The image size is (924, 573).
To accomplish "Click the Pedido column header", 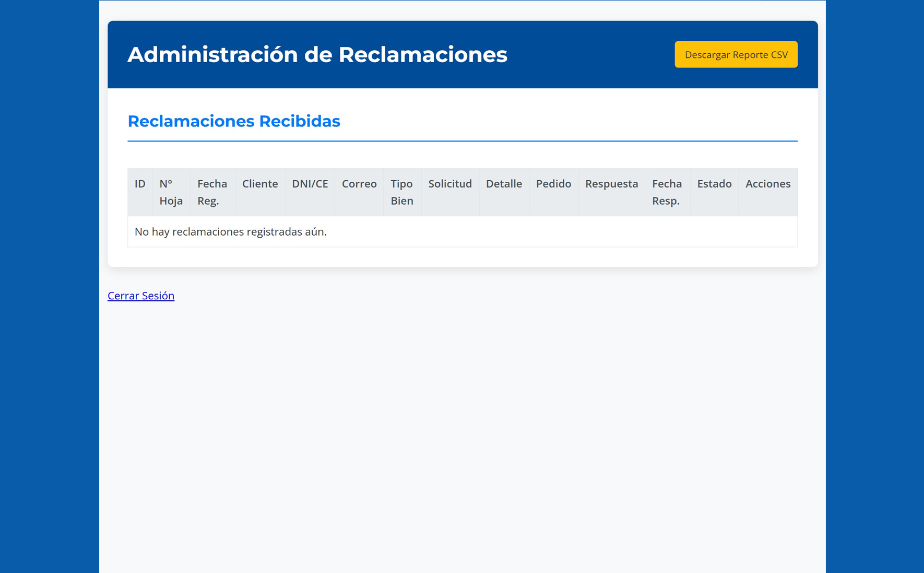I will point(553,184).
